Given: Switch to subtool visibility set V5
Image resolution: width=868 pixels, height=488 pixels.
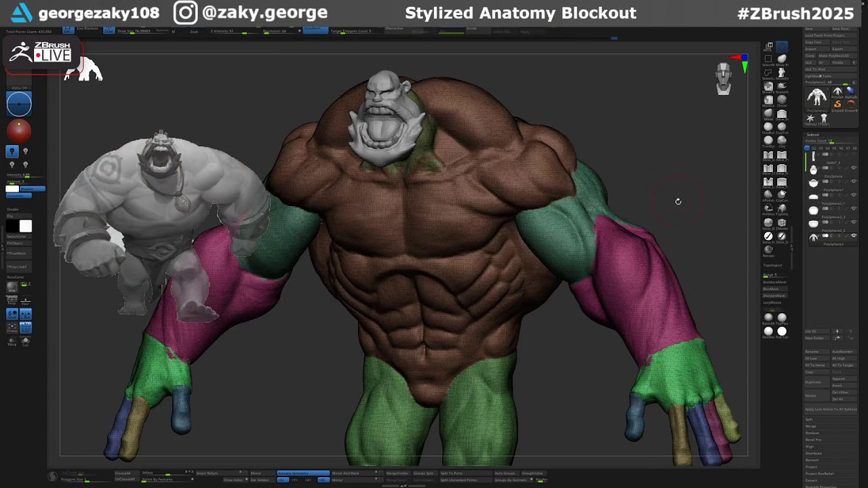Looking at the screenshot, I should [x=834, y=148].
